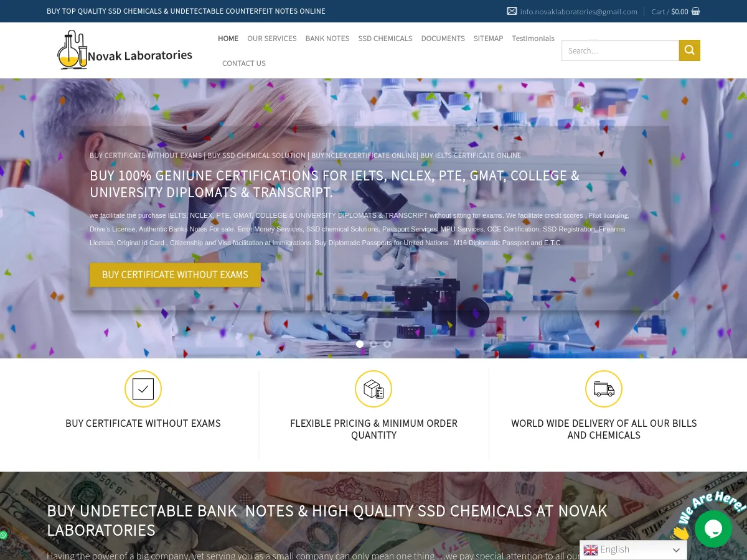
Task: Select the third carousel pagination dot
Action: coord(387,343)
